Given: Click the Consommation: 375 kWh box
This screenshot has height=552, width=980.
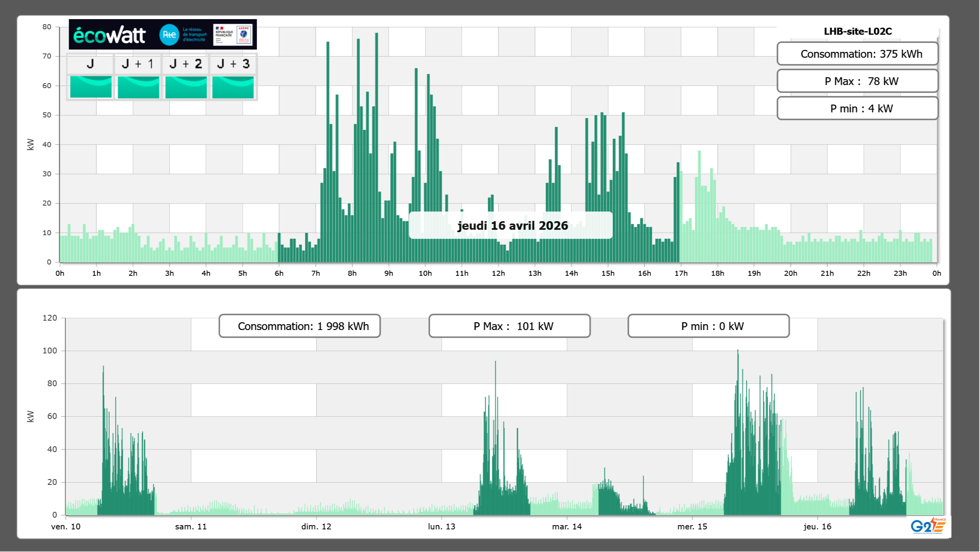Looking at the screenshot, I should (x=857, y=54).
